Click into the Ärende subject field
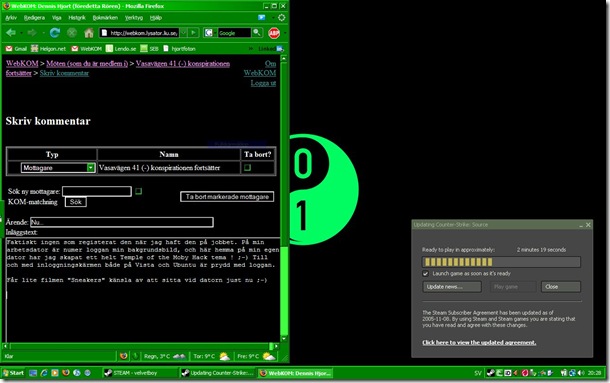 (x=122, y=222)
